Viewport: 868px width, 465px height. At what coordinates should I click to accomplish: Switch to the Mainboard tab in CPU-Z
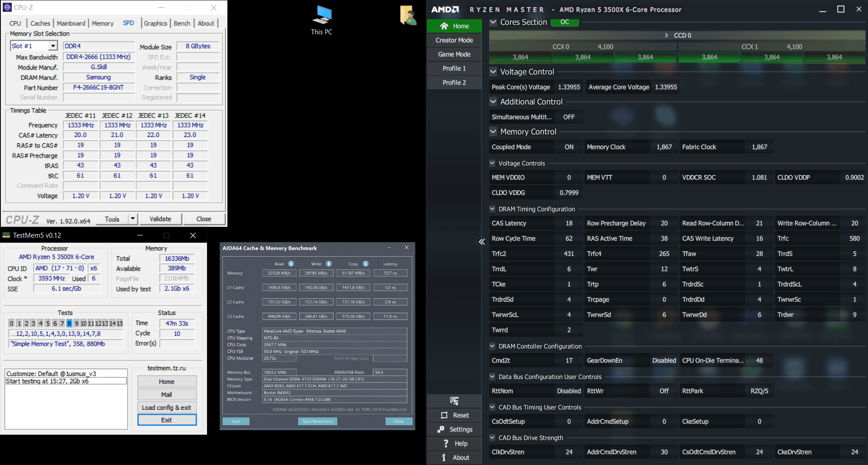[71, 23]
